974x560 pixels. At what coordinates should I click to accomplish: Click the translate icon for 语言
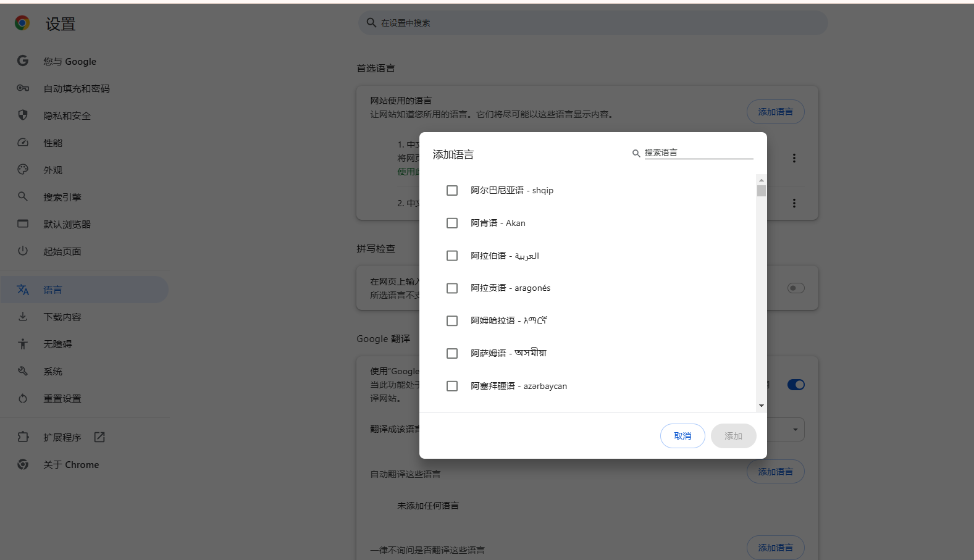pyautogui.click(x=23, y=290)
